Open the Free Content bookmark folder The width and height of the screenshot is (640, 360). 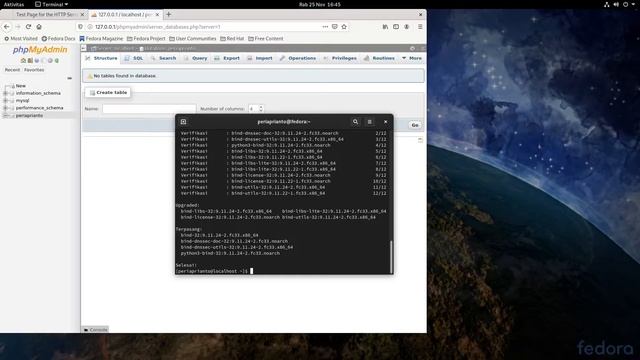(x=265, y=38)
